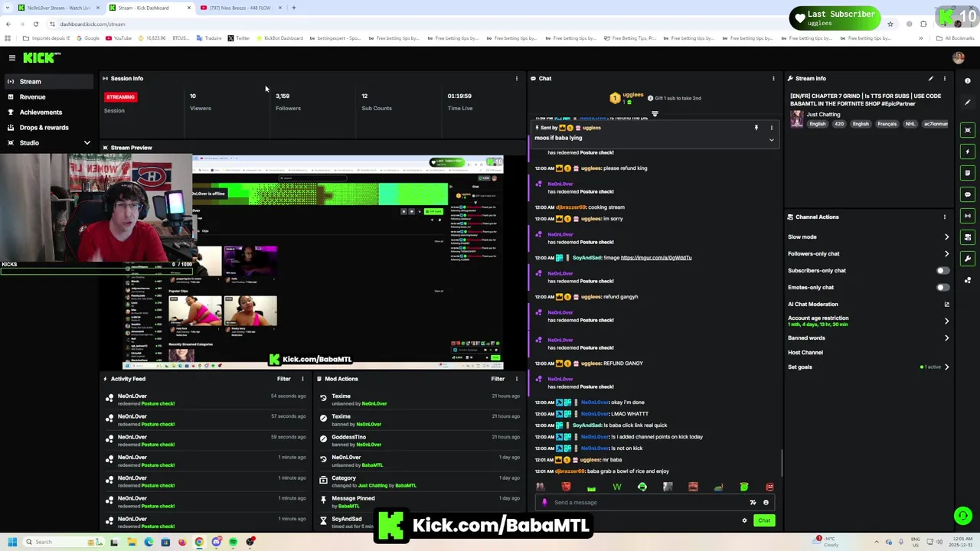This screenshot has height=551, width=980.
Task: Click the Français stream tag
Action: point(887,124)
